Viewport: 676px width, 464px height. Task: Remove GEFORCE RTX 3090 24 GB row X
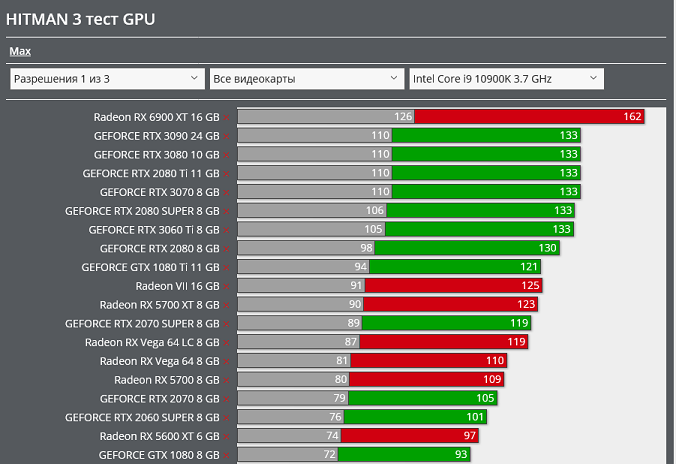pyautogui.click(x=226, y=137)
